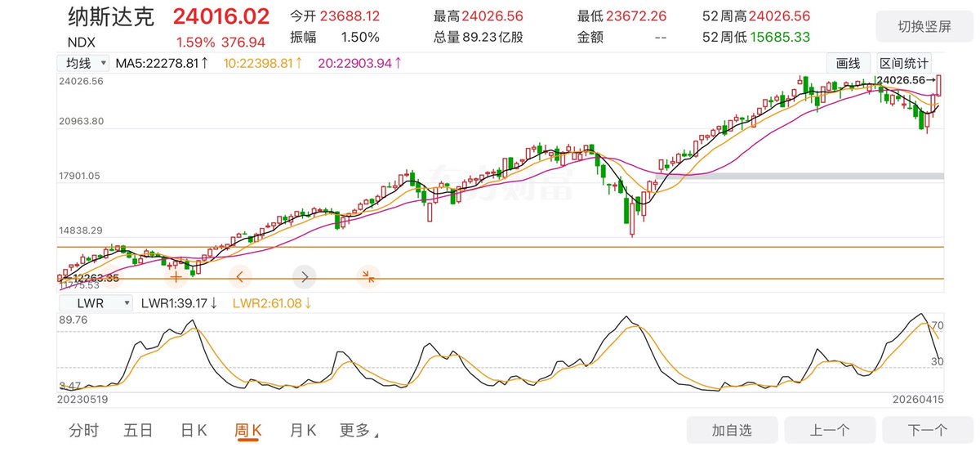This screenshot has height=452, width=980.
Task: Tap the 切换竖屏 button
Action: click(924, 26)
